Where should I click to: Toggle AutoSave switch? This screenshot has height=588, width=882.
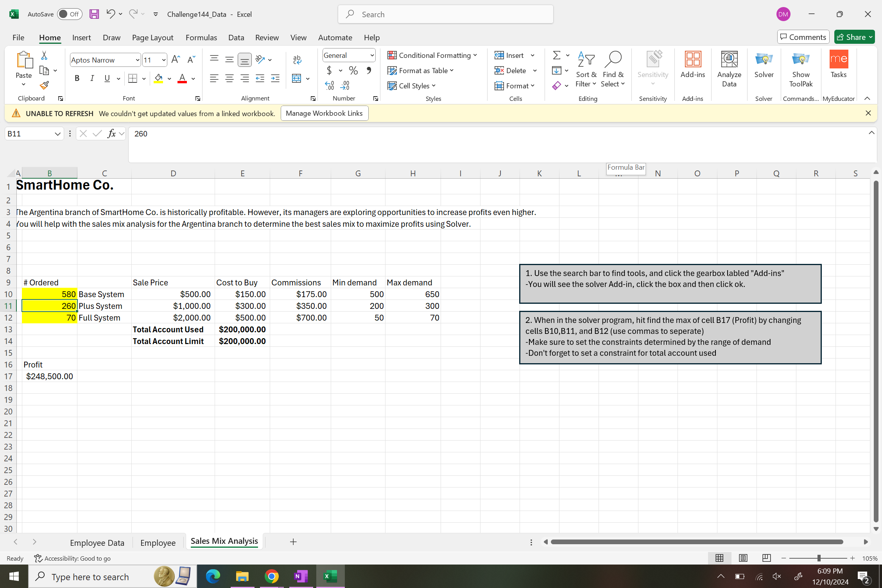pyautogui.click(x=70, y=14)
